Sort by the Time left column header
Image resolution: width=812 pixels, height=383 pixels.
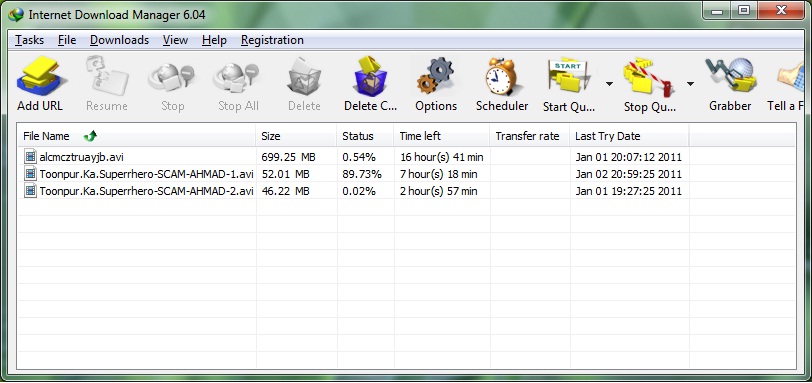click(442, 136)
